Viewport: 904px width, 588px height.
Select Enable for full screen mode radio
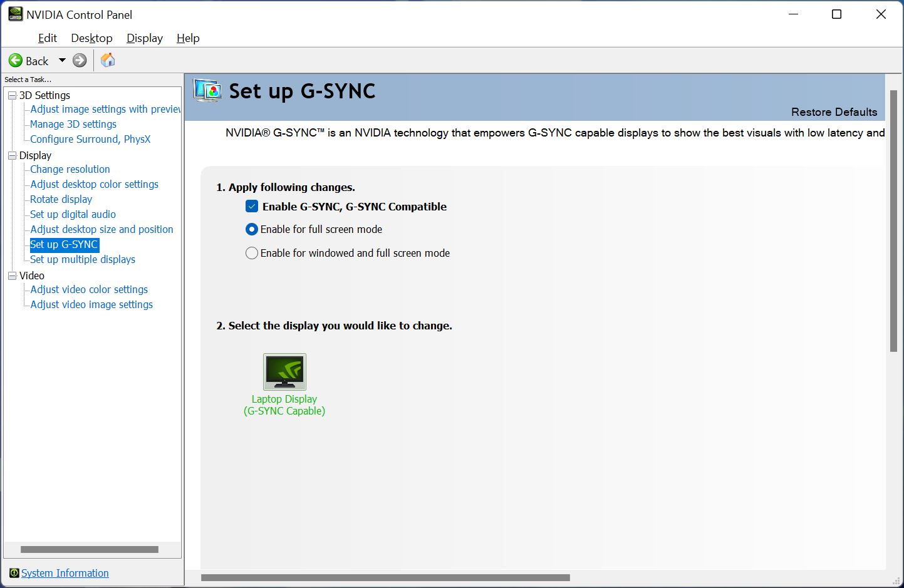tap(252, 229)
